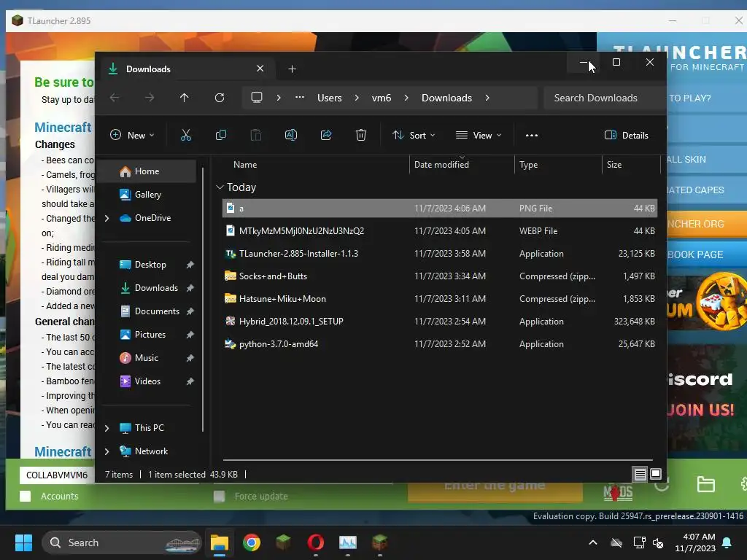Select Hybrid_2018.12.09.1_SETUP application
This screenshot has height=560, width=747.
(440, 322)
